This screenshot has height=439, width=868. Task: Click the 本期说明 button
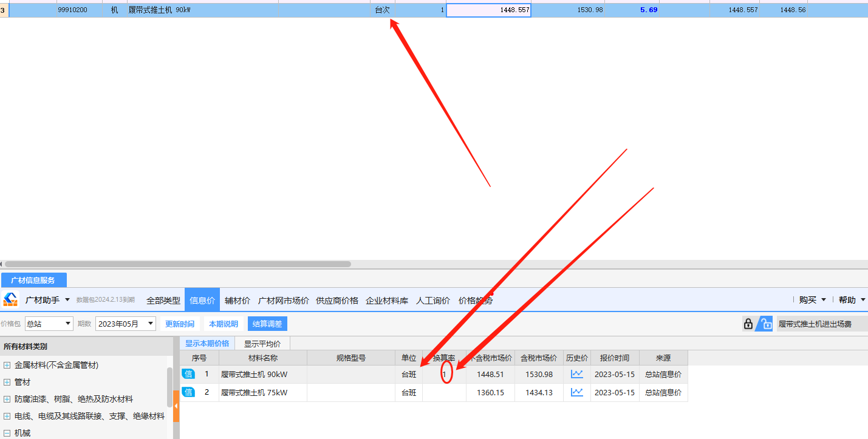tap(224, 324)
